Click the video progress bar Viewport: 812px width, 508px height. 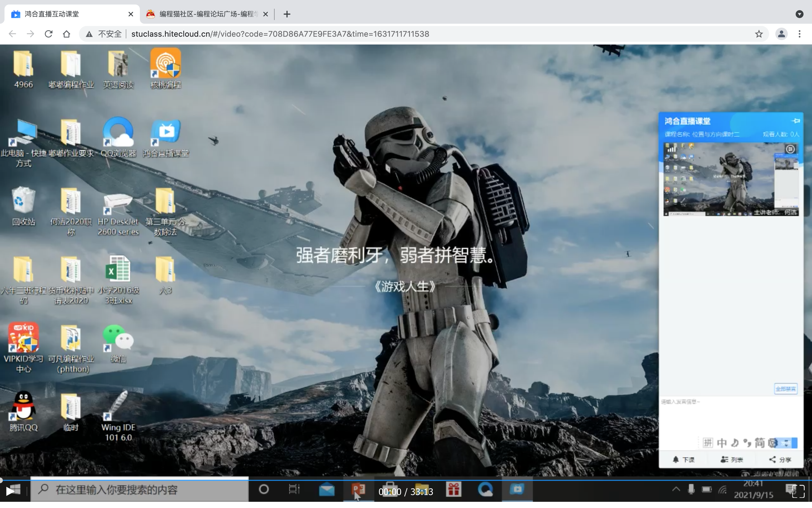point(406,480)
